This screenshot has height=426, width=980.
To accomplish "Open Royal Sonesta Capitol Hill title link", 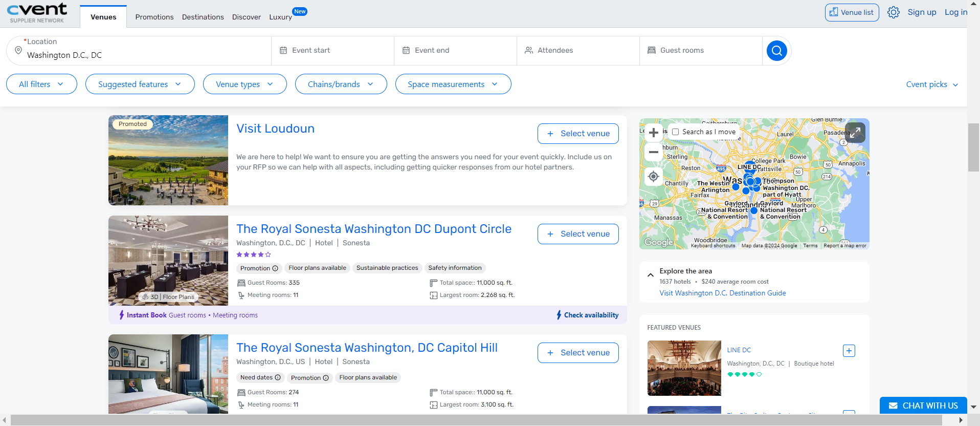I will [367, 348].
